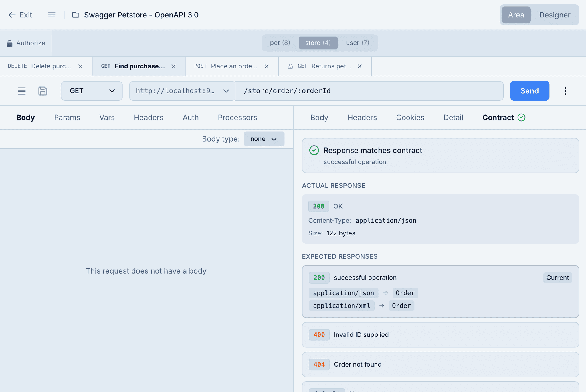Open the sidebar hamburger menu next to Exit

point(52,15)
